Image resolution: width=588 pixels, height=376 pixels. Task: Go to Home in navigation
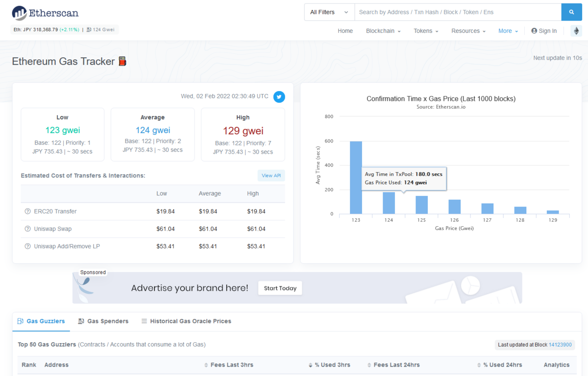coord(345,31)
